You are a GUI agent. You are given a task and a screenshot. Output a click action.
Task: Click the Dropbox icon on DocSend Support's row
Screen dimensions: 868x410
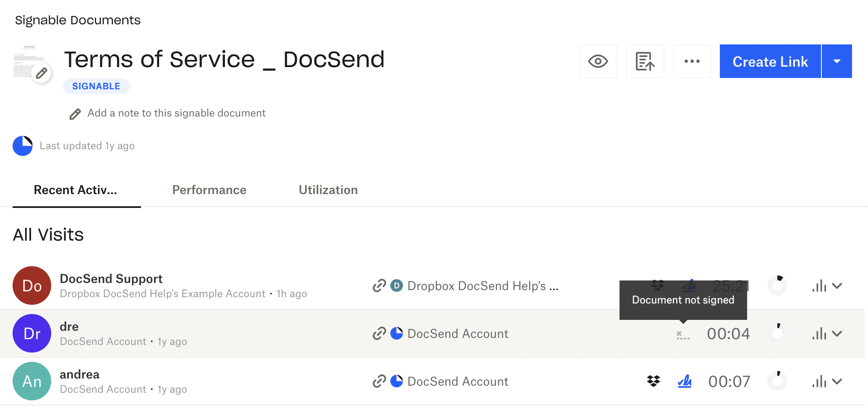(x=657, y=285)
